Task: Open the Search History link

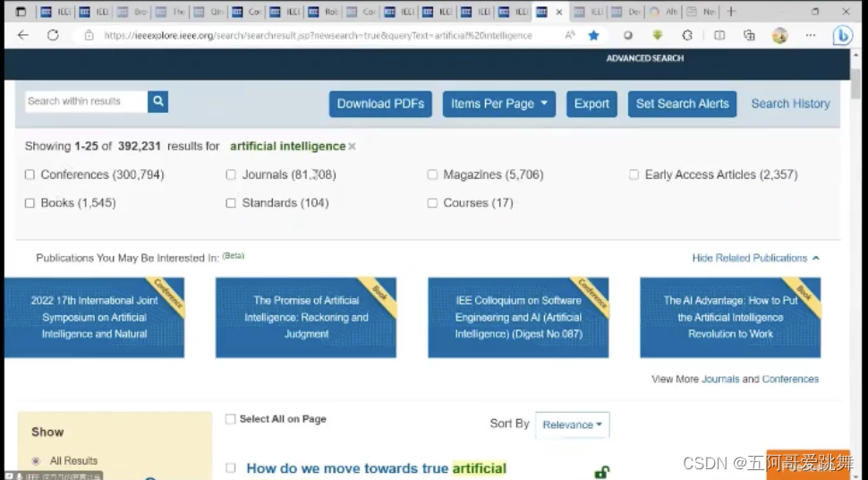Action: pos(790,104)
